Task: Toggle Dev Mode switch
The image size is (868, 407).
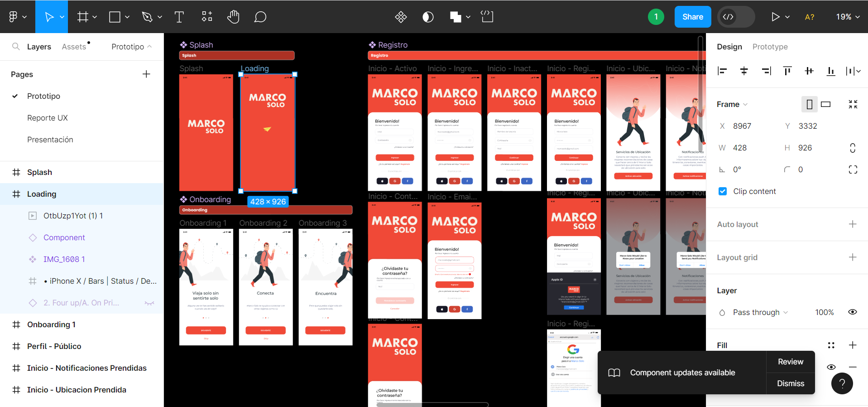Action: pos(736,17)
